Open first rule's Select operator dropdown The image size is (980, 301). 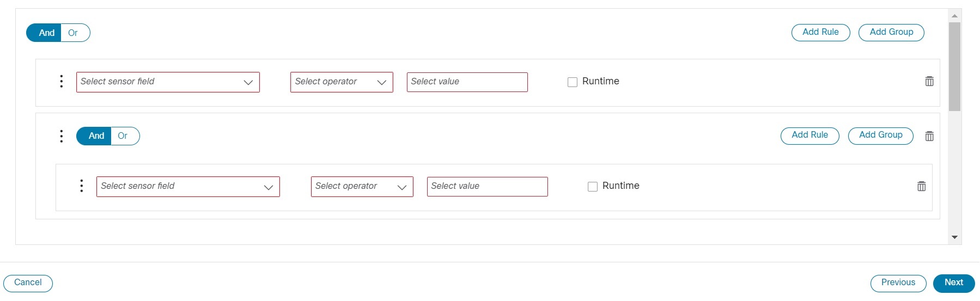point(342,82)
